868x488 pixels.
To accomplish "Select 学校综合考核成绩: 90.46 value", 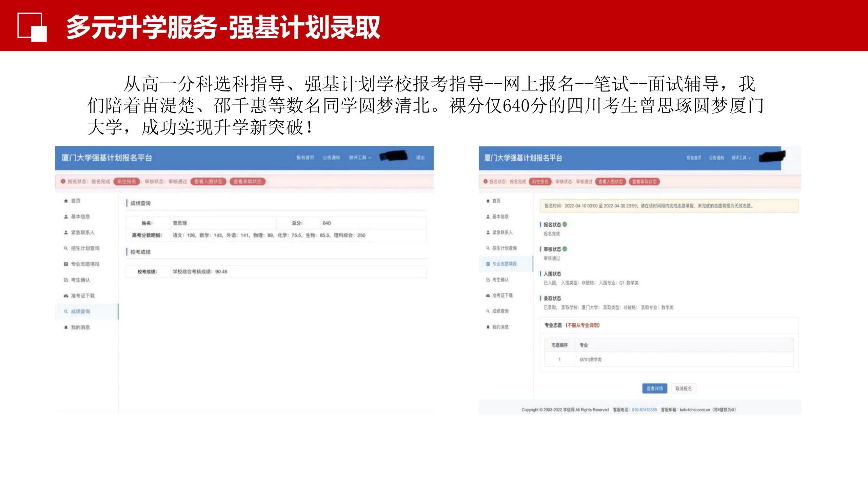I will point(200,271).
